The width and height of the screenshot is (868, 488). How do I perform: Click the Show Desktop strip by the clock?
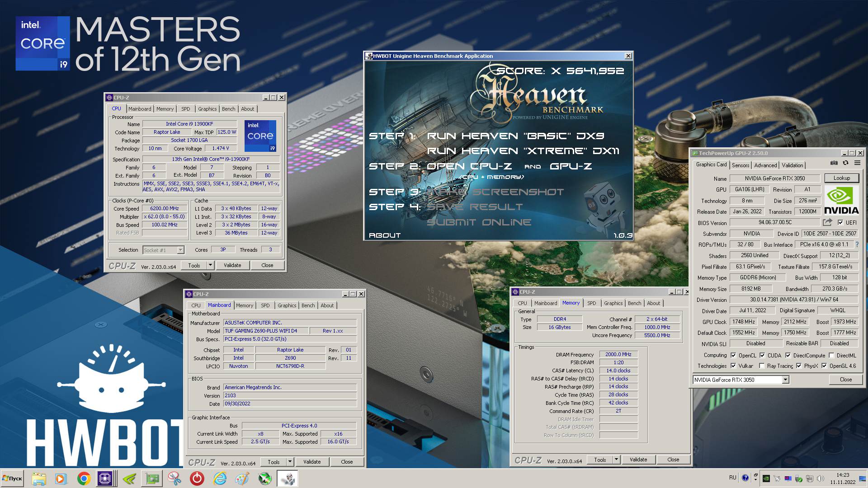coord(863,479)
